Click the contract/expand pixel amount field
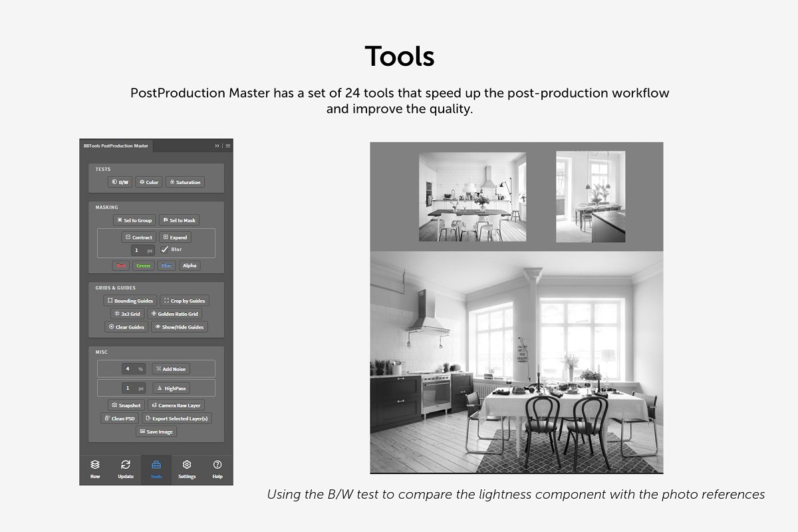 (x=142, y=251)
